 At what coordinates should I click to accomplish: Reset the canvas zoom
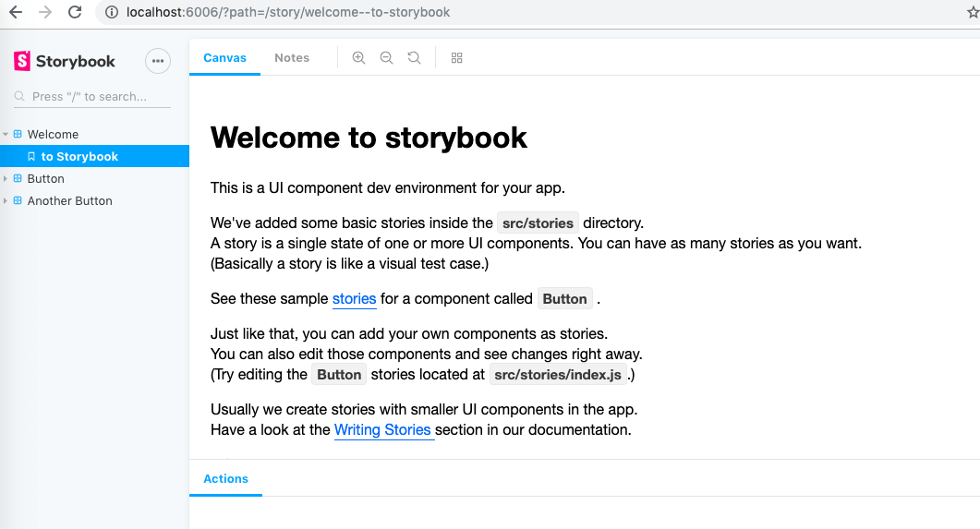point(414,57)
